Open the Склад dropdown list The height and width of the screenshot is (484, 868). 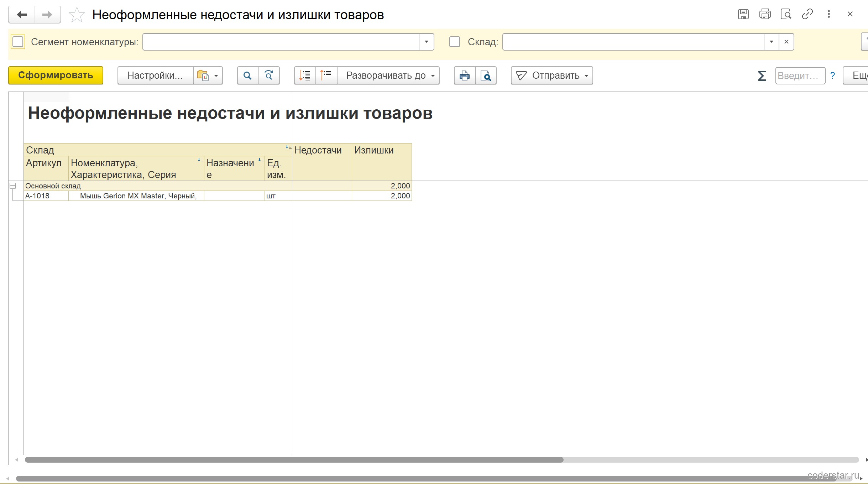(772, 42)
